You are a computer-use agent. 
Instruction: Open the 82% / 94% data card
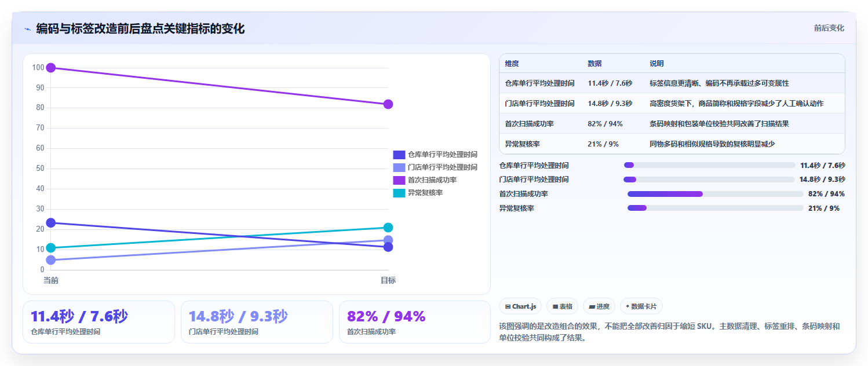click(x=414, y=322)
